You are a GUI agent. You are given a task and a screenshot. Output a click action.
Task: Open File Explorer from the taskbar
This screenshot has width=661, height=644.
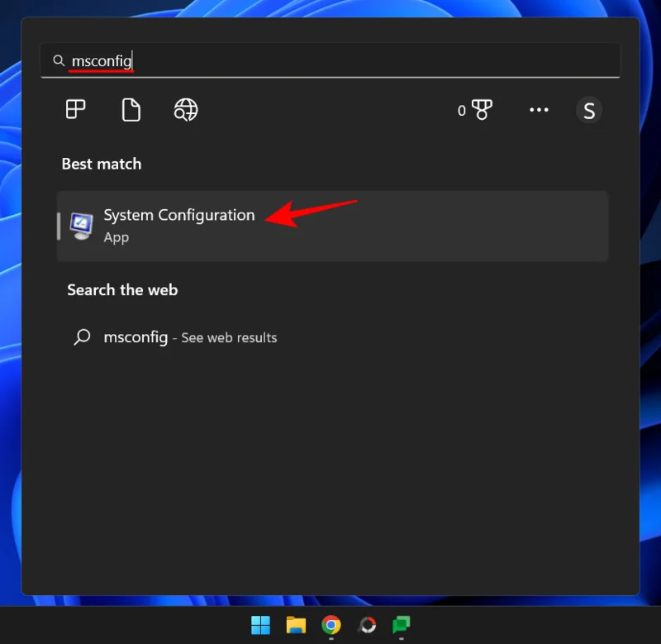tap(297, 625)
